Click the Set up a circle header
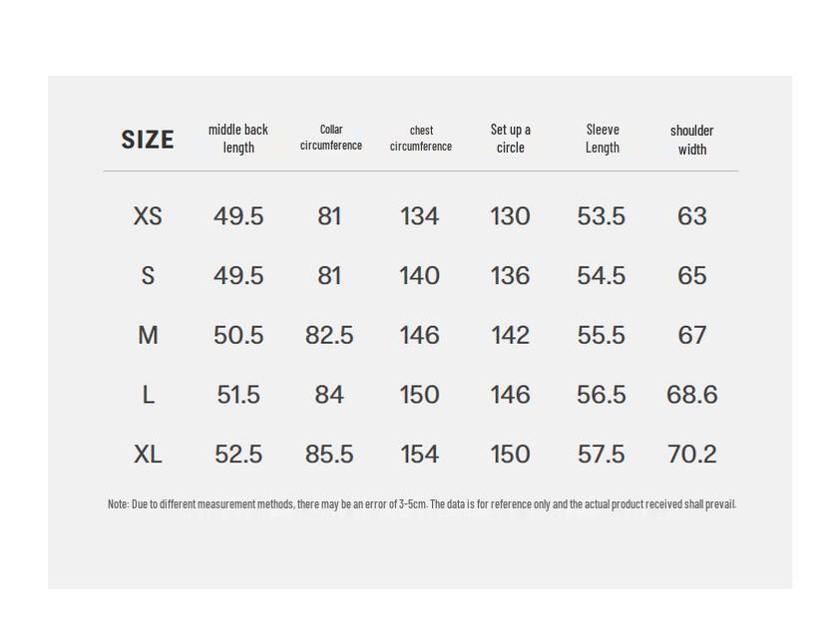The width and height of the screenshot is (840, 630). (511, 139)
